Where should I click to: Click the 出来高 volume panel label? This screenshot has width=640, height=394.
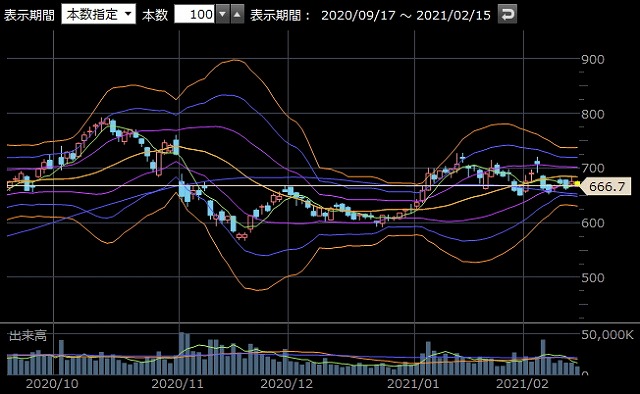tap(28, 336)
